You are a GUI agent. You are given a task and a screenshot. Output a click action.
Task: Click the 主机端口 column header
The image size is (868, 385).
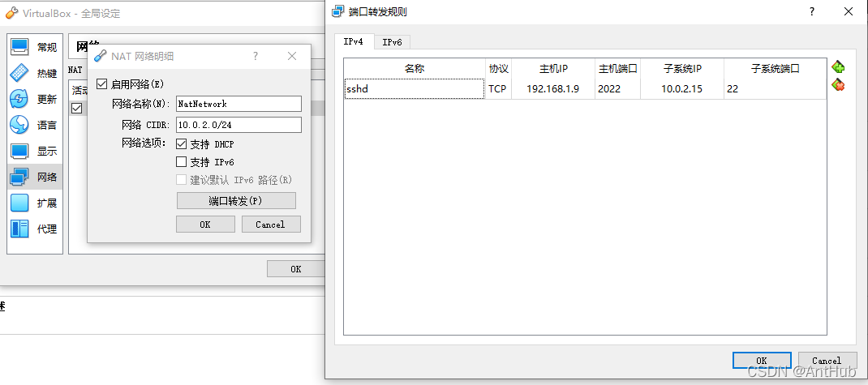[618, 69]
